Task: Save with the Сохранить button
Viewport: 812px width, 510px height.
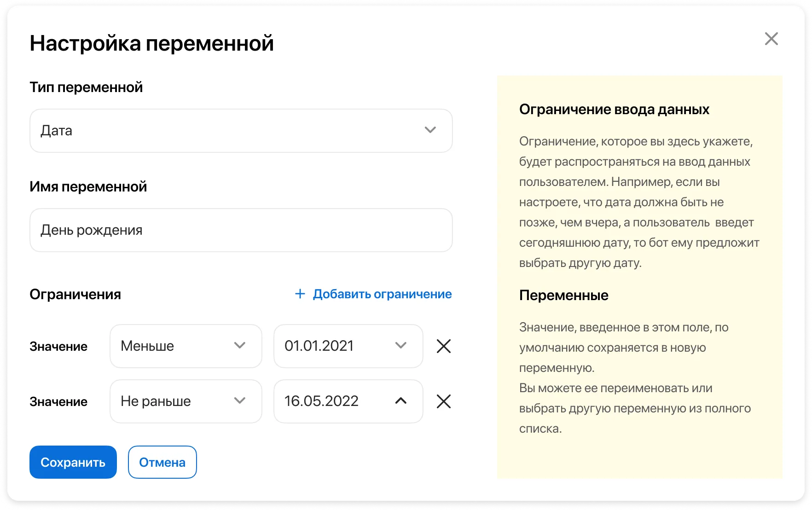Action: (73, 462)
